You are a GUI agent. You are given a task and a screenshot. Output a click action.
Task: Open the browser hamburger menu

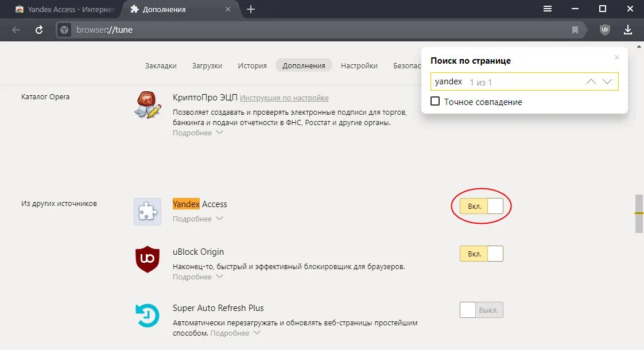click(548, 9)
